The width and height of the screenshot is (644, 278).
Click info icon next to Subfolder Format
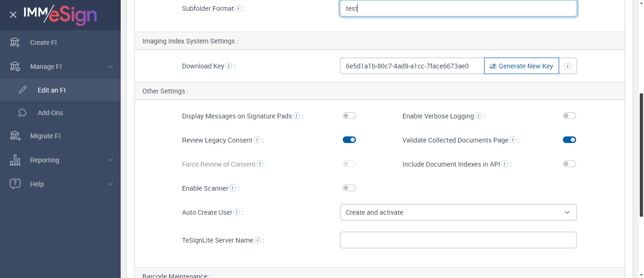point(239,8)
